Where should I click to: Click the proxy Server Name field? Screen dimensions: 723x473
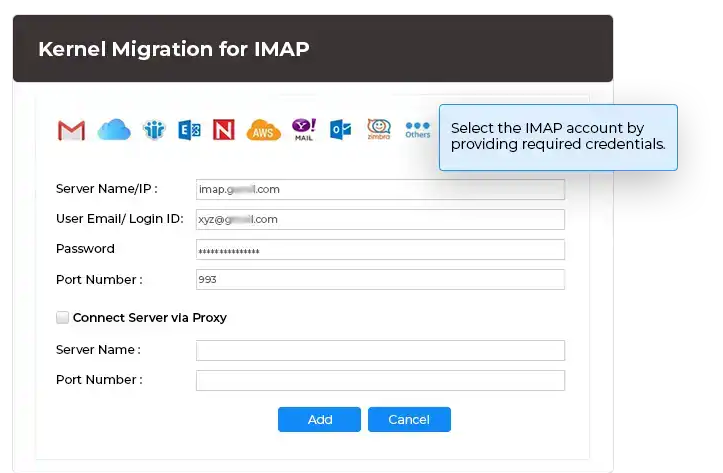click(380, 350)
